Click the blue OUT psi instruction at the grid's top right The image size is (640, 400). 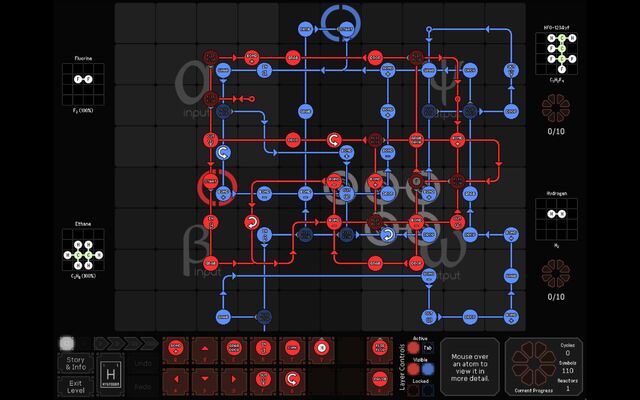tap(511, 70)
